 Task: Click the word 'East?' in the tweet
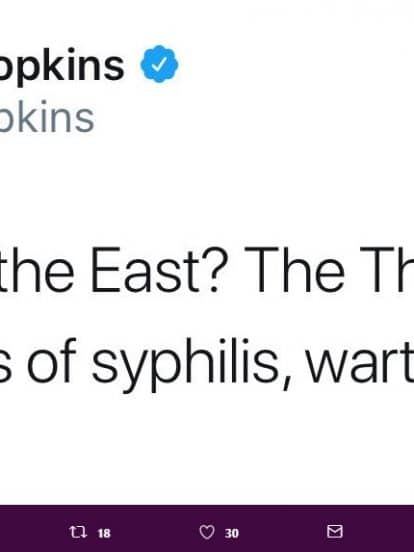pos(155,270)
